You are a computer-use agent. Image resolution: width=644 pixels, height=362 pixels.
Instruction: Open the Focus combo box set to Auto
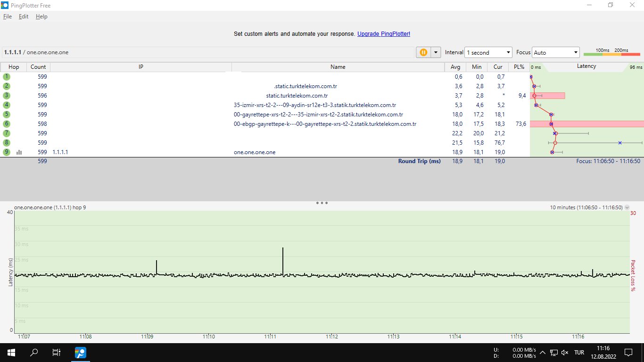pos(556,52)
